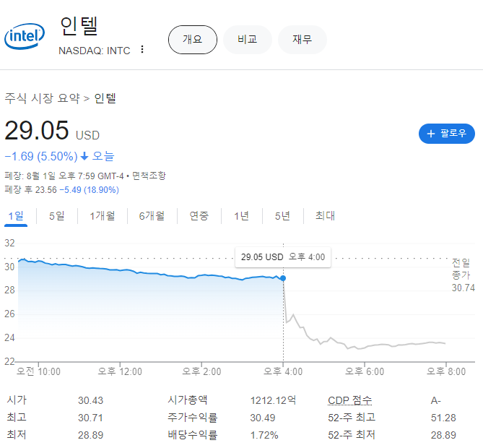The height and width of the screenshot is (448, 483).
Task: Click the 팔로우 follow button
Action: [x=447, y=134]
